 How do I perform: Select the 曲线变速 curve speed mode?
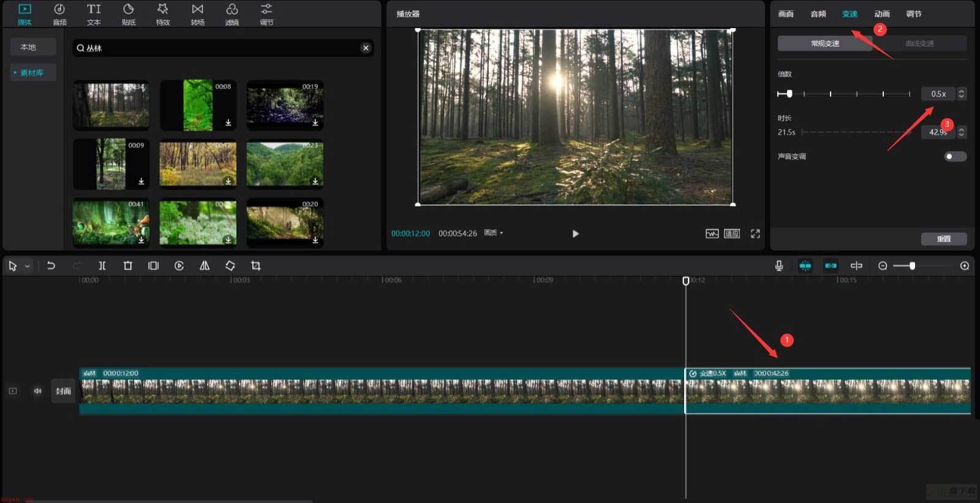920,43
